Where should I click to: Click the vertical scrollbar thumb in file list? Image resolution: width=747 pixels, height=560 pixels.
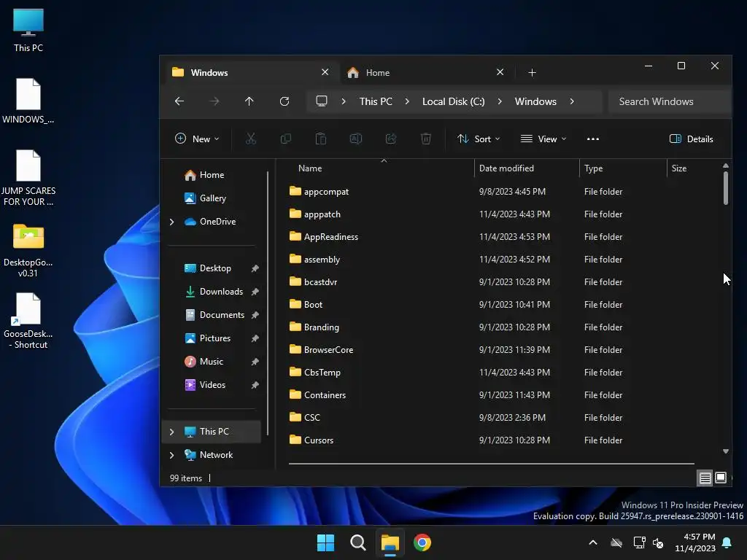tap(726, 188)
